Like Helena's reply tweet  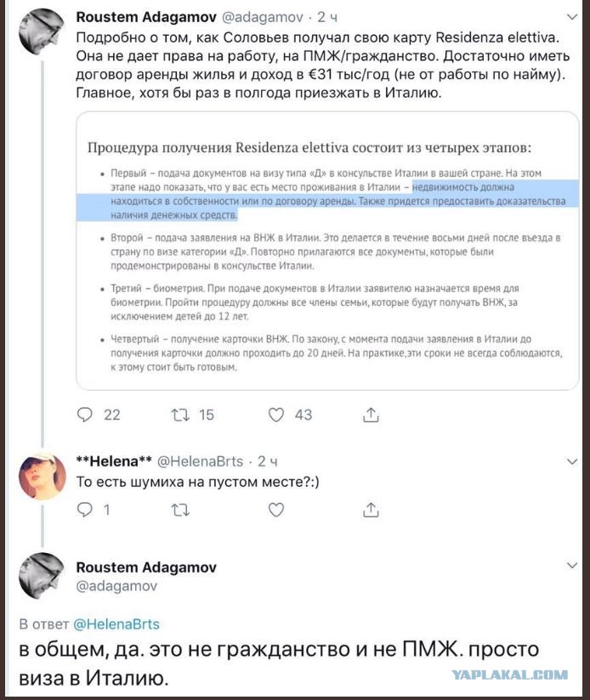click(275, 510)
